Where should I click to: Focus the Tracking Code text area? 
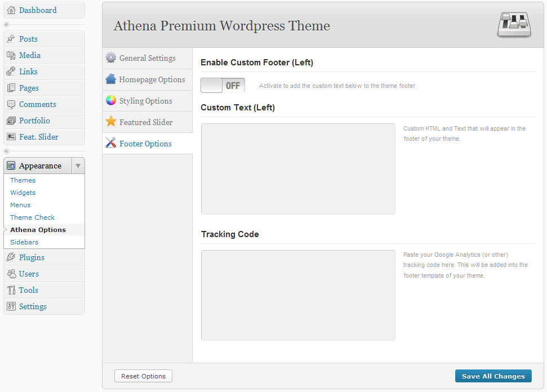click(298, 295)
